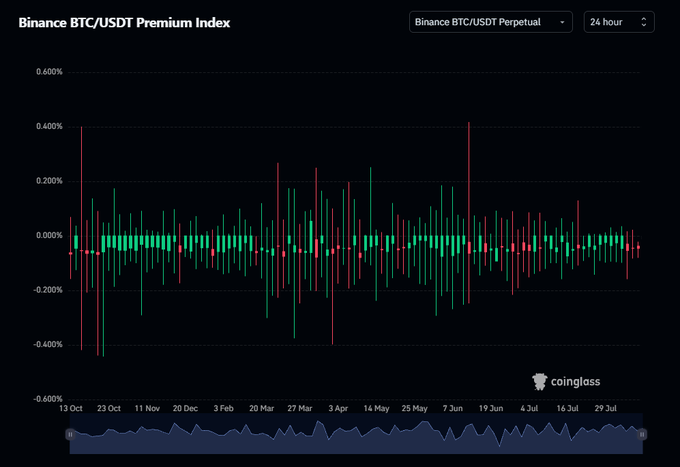Click the 14 May date label
This screenshot has height=467, width=680.
pyautogui.click(x=376, y=408)
